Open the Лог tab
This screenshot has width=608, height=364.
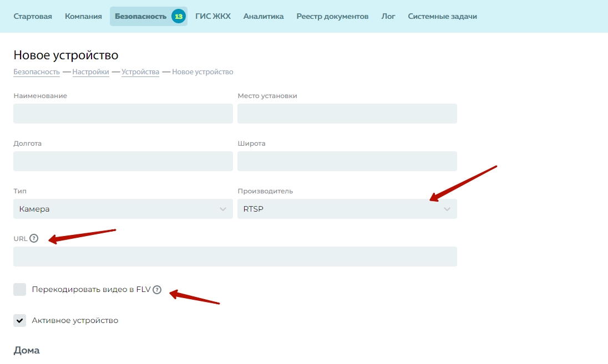(x=388, y=16)
